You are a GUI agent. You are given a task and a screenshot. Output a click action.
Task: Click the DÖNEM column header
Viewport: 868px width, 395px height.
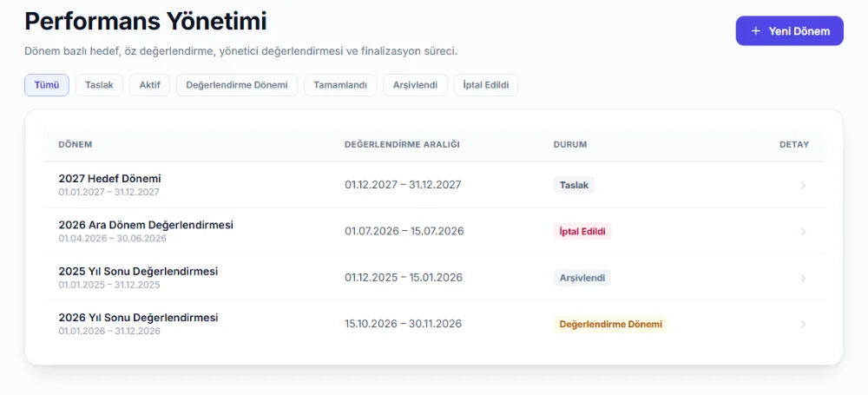[76, 145]
